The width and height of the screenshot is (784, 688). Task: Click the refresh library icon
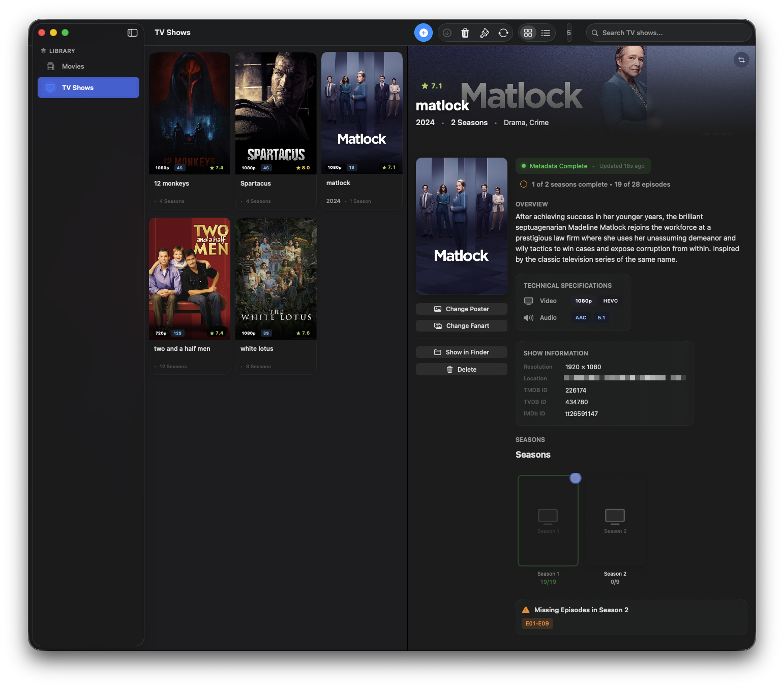pos(503,33)
